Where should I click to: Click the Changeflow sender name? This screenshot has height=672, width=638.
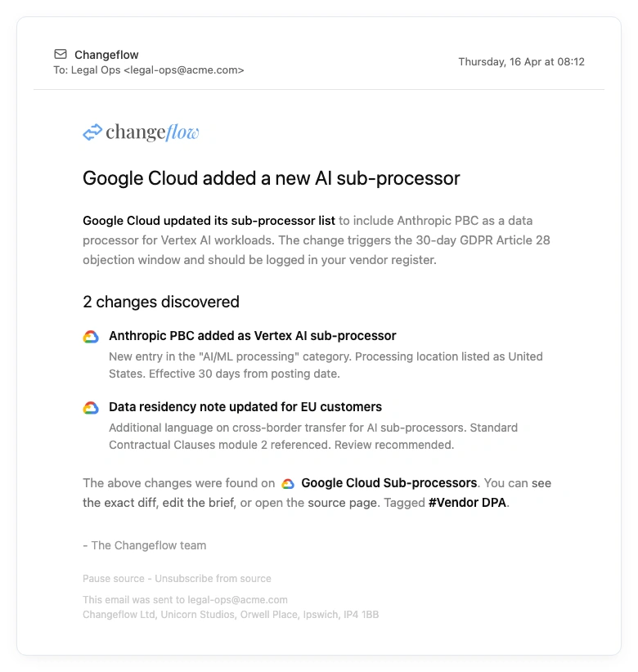pyautogui.click(x=106, y=55)
